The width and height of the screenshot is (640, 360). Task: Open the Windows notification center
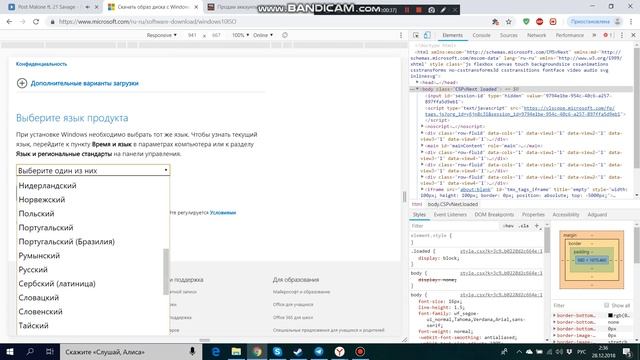pyautogui.click(x=627, y=352)
